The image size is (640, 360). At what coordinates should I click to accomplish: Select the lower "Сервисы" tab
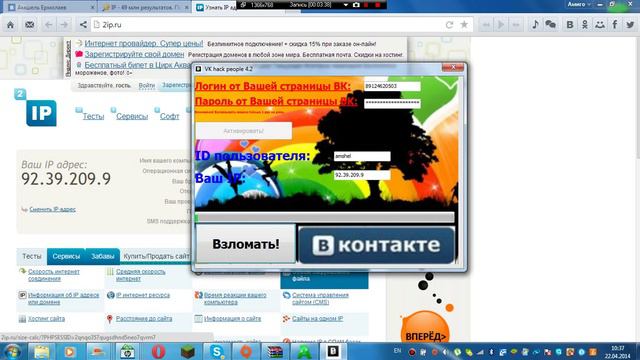pyautogui.click(x=66, y=256)
